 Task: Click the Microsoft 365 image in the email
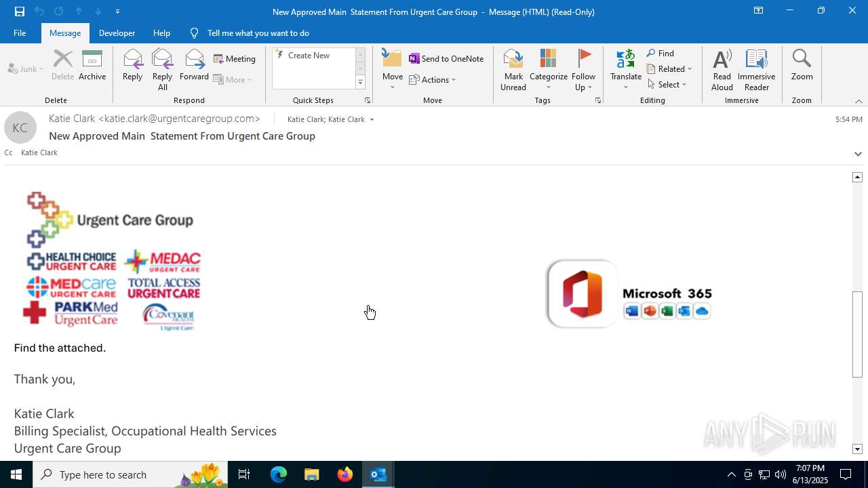(630, 294)
